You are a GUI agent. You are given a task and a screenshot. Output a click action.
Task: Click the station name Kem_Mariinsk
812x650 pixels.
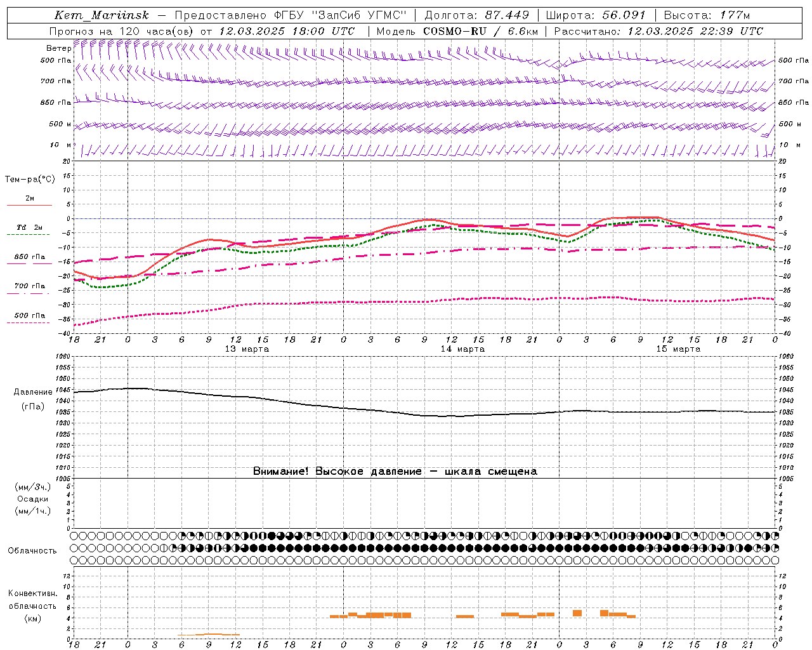pyautogui.click(x=101, y=15)
